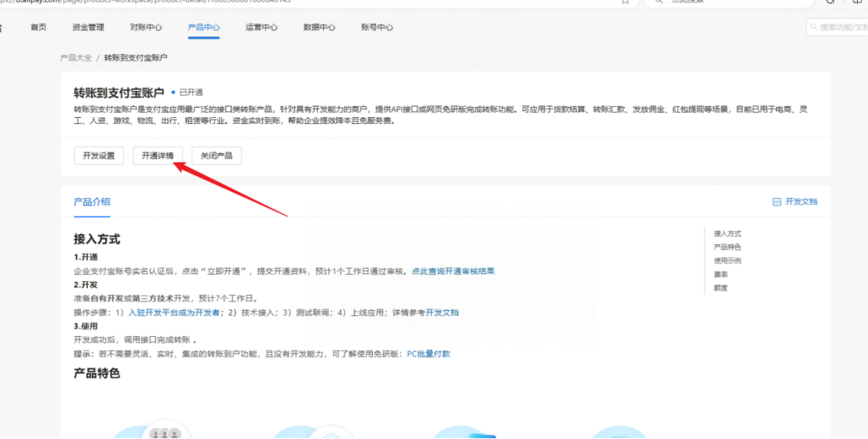The width and height of the screenshot is (868, 439).
Task: Open 账号中心 from the top navigation
Action: (x=377, y=27)
